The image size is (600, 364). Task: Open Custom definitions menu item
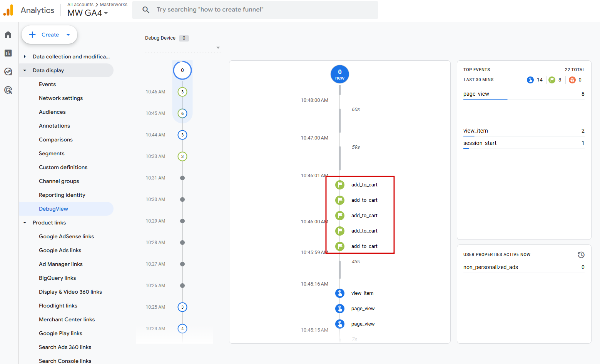point(63,167)
